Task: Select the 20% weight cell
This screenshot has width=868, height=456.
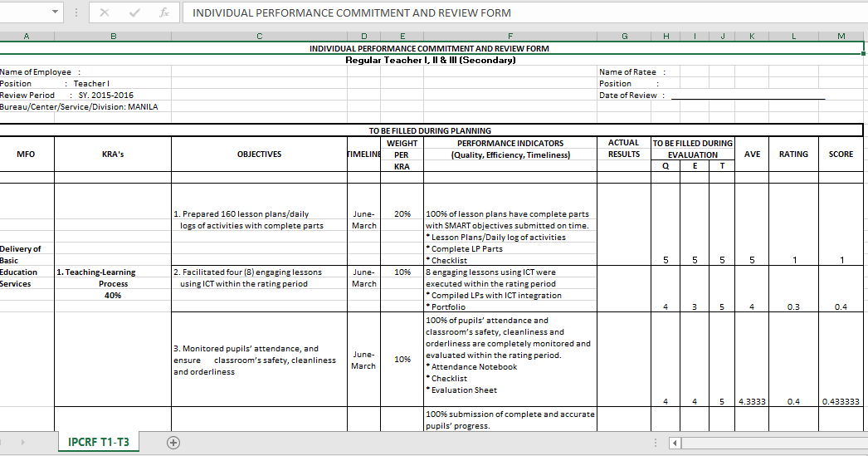Action: (402, 213)
